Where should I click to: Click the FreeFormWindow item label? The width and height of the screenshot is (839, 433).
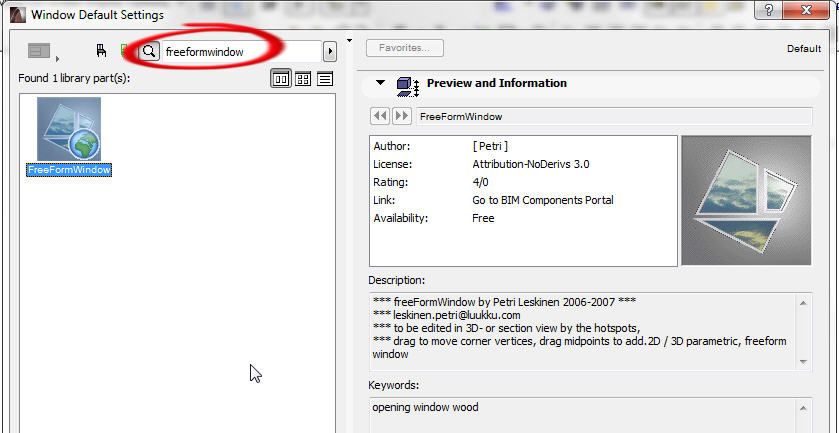pyautogui.click(x=69, y=170)
